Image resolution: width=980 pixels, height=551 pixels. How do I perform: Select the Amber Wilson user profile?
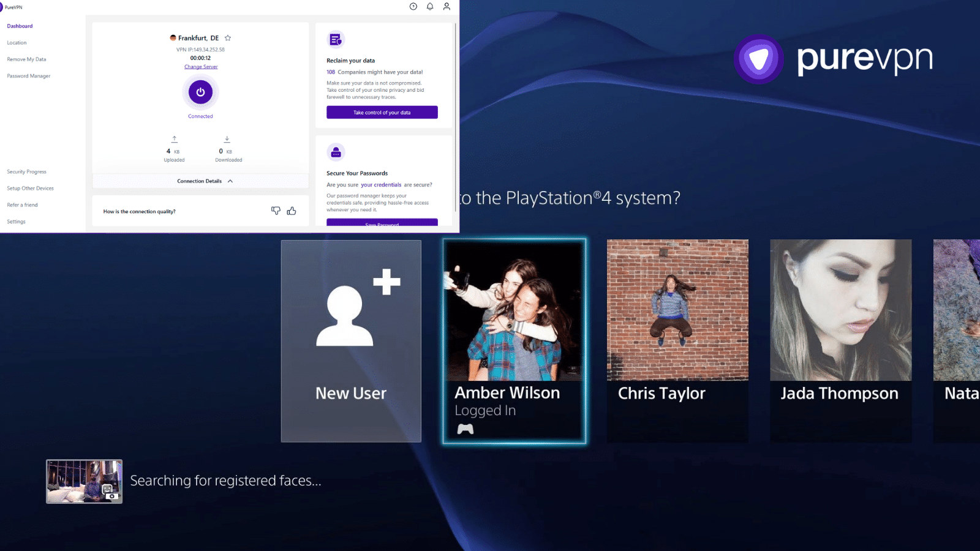tap(514, 340)
